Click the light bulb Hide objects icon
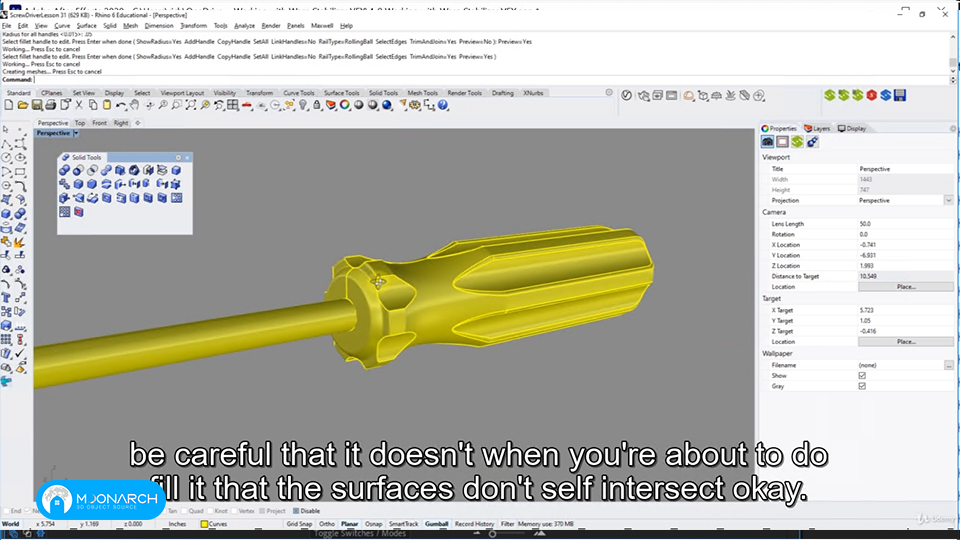Image resolution: width=960 pixels, height=540 pixels. point(303,105)
